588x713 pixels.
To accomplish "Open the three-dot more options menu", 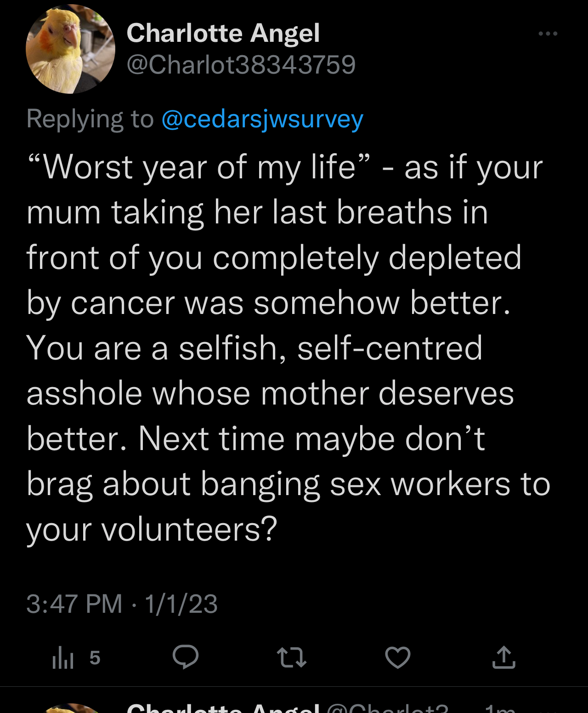I will 548,34.
